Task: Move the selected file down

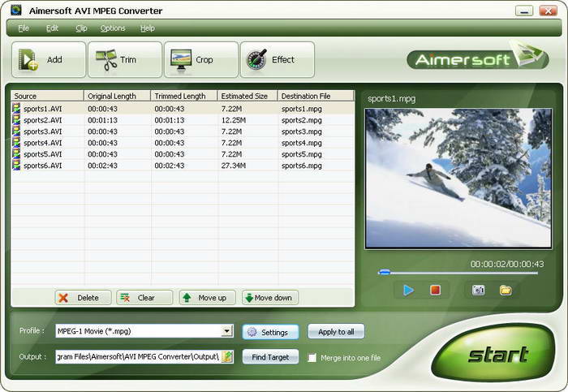Action: tap(270, 298)
